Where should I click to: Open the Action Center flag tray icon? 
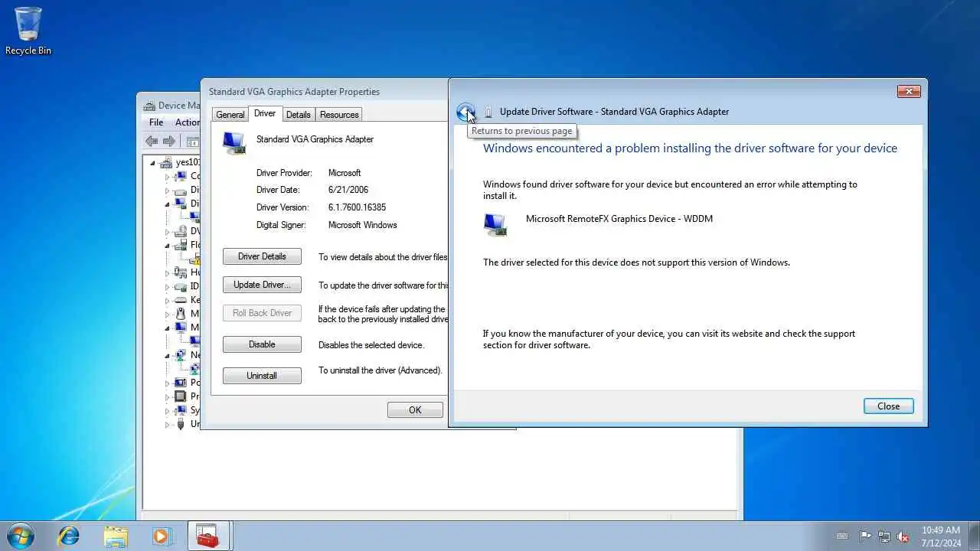865,536
